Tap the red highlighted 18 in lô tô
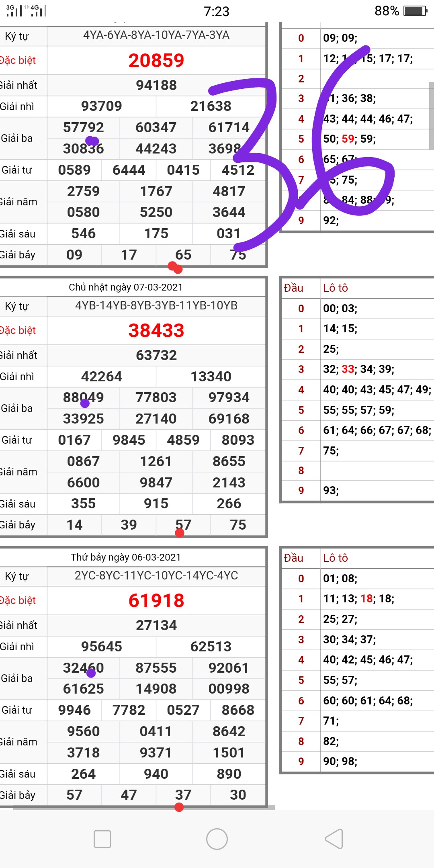The height and width of the screenshot is (868, 434). tap(366, 599)
